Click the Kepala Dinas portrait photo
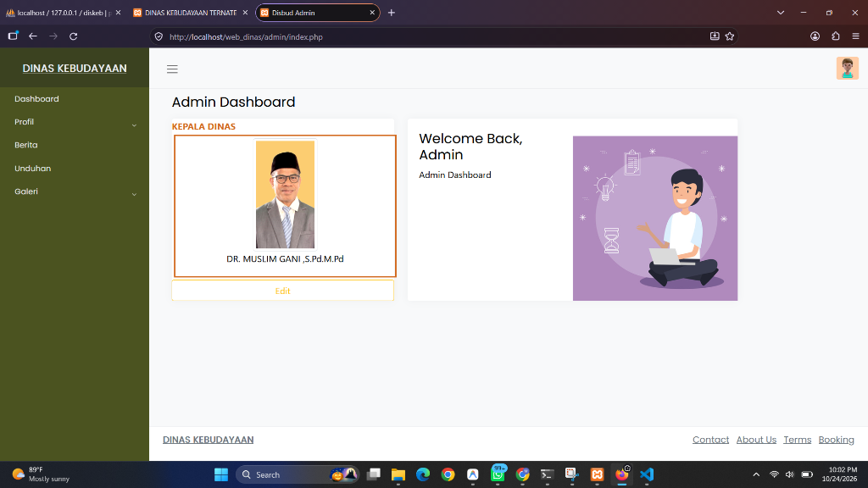The image size is (868, 488). click(285, 194)
